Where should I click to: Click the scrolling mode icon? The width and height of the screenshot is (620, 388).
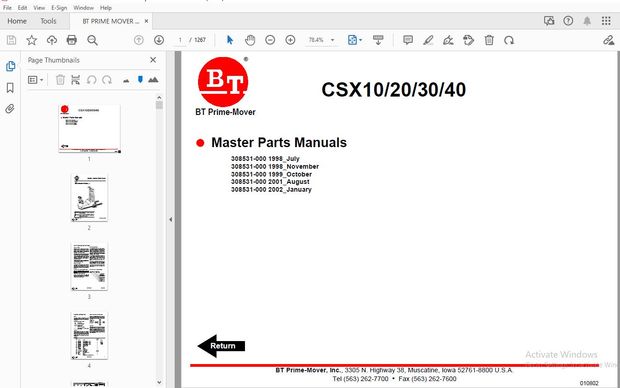tap(378, 40)
